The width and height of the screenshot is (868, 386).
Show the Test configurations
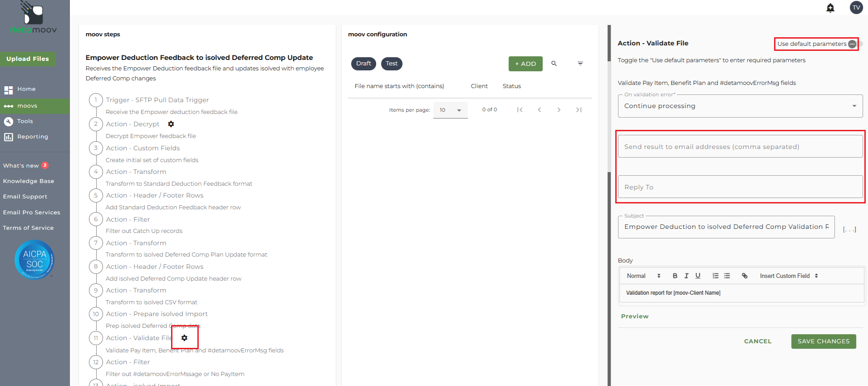click(x=392, y=64)
